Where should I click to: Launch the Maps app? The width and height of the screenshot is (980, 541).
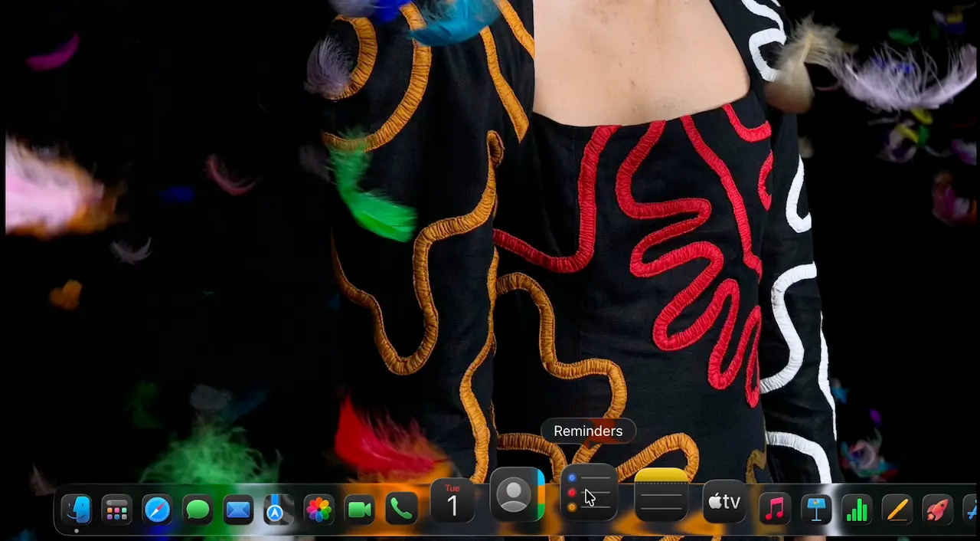pyautogui.click(x=279, y=508)
